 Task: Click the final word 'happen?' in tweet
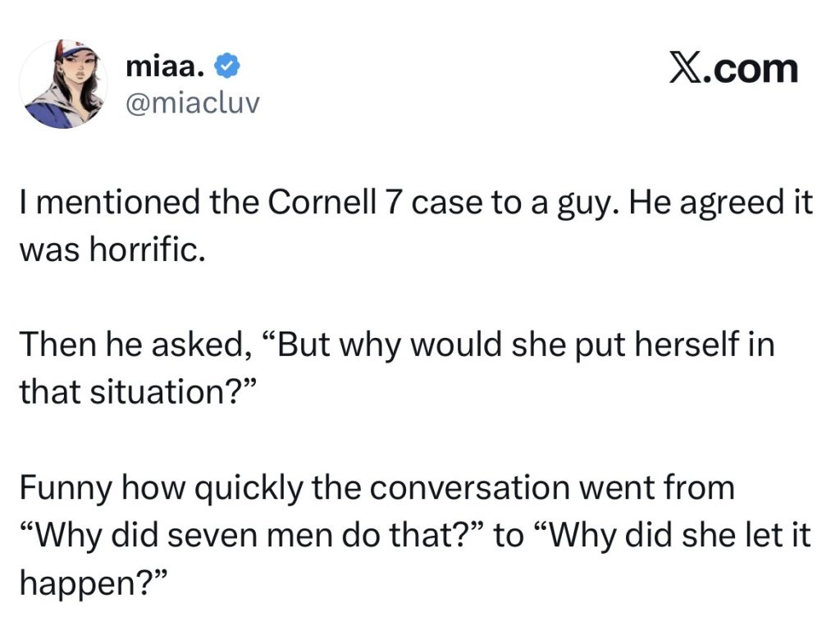93,583
